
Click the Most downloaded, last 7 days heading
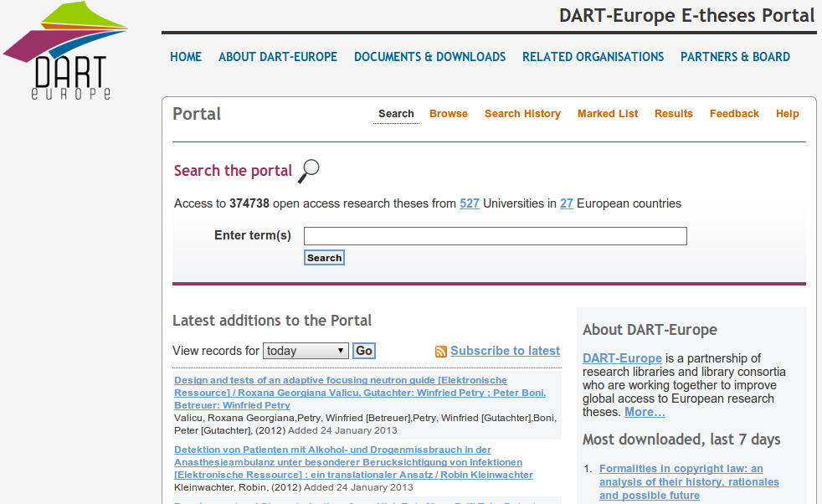(x=681, y=440)
